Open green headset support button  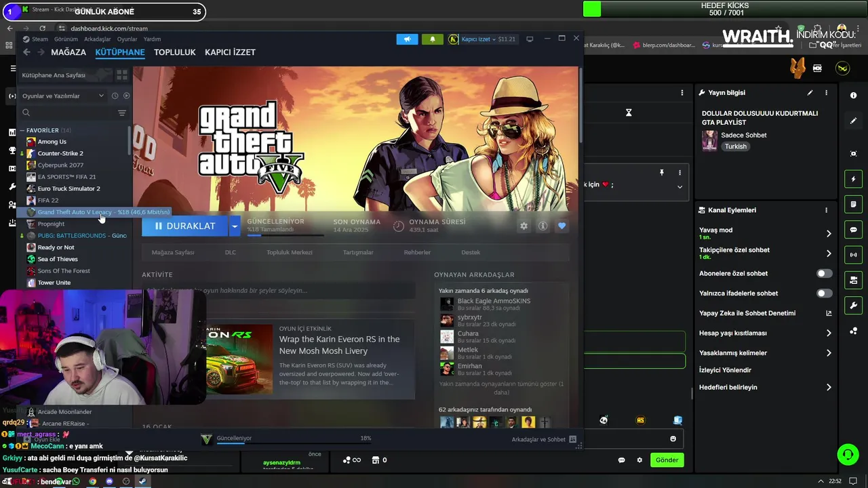[848, 454]
